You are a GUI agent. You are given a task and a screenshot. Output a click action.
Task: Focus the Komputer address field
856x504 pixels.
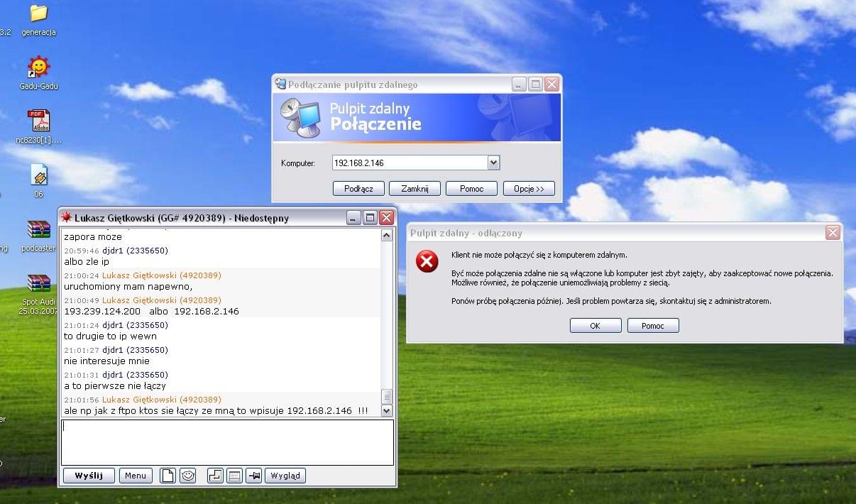click(410, 163)
